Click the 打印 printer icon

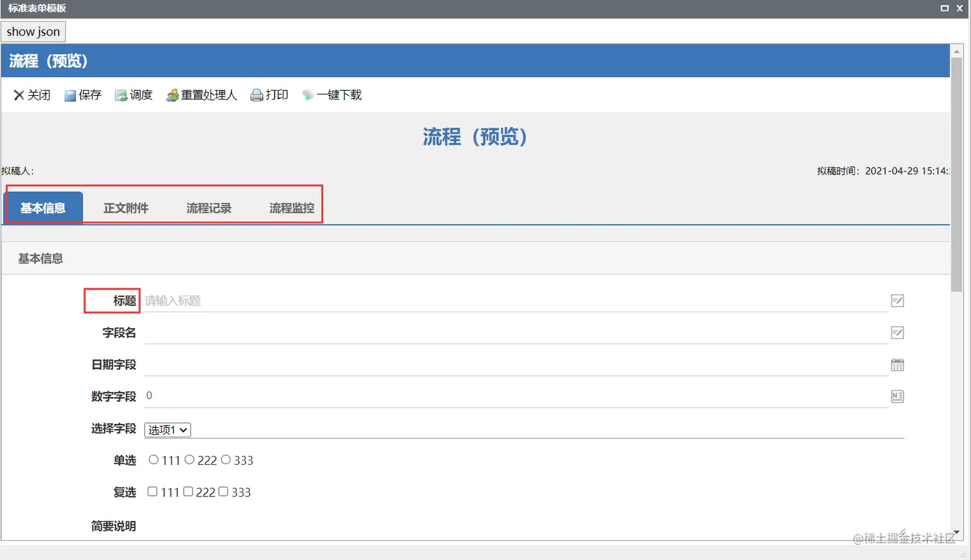256,96
